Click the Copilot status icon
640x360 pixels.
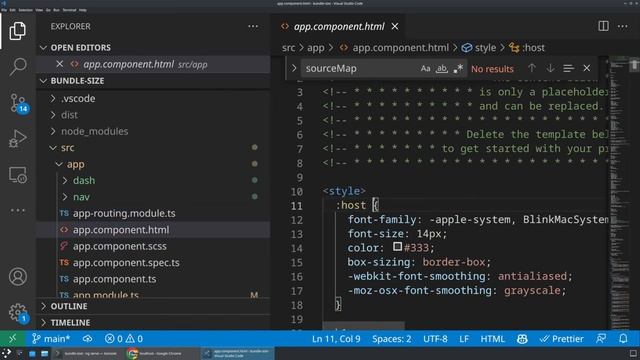pos(522,339)
